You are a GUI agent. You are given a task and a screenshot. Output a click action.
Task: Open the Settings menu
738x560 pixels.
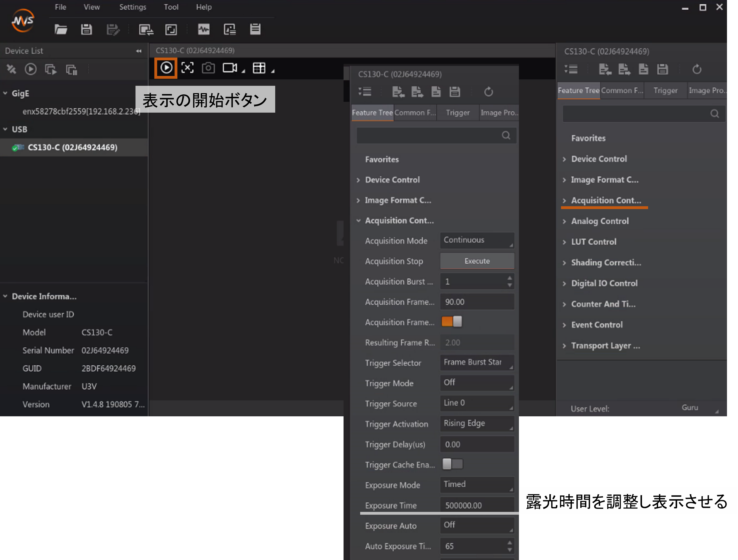tap(132, 7)
